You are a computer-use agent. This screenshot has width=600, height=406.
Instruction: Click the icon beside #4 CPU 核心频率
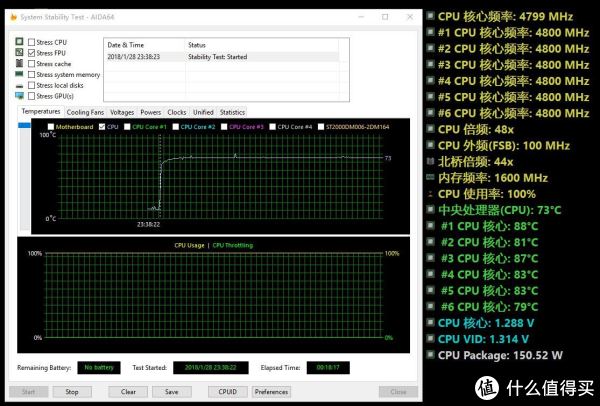(x=431, y=80)
